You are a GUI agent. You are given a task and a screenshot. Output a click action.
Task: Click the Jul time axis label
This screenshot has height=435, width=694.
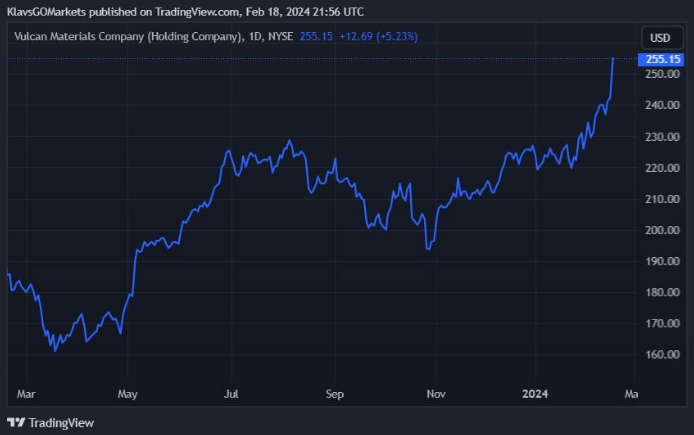pos(231,394)
